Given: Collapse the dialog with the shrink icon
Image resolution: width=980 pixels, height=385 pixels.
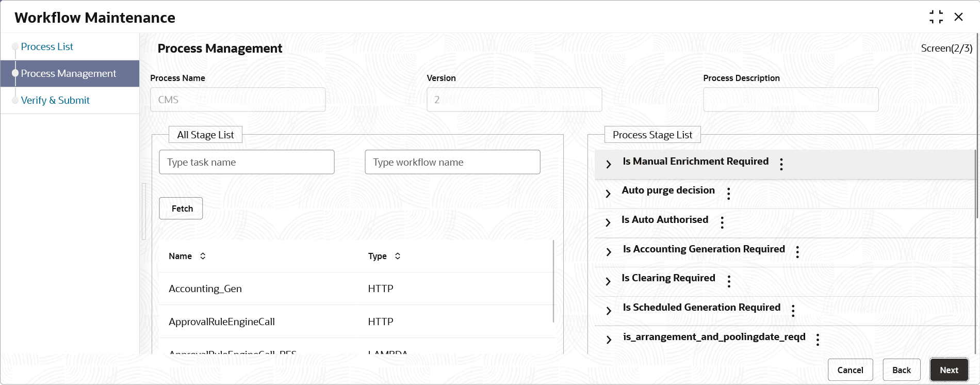Looking at the screenshot, I should click(x=936, y=17).
